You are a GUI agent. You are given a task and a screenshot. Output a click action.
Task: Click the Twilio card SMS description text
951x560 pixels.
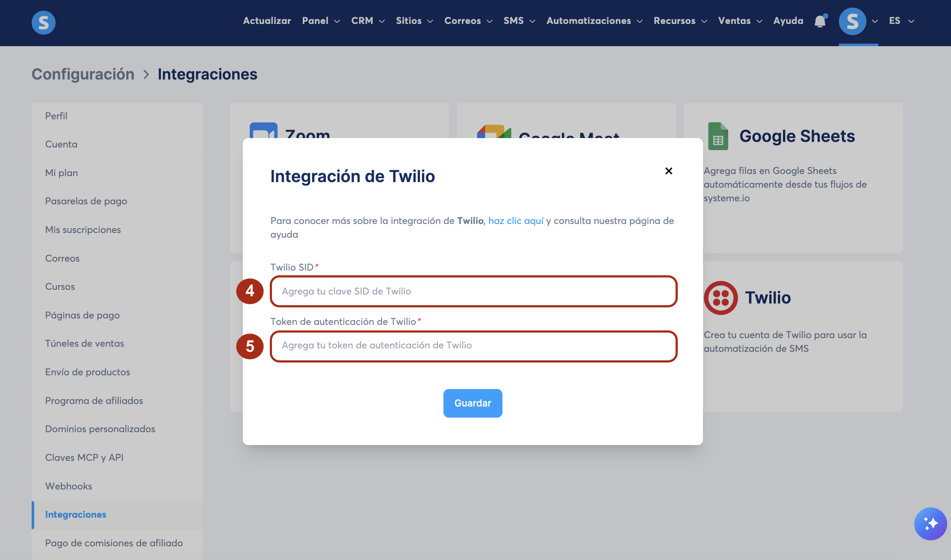click(x=785, y=342)
